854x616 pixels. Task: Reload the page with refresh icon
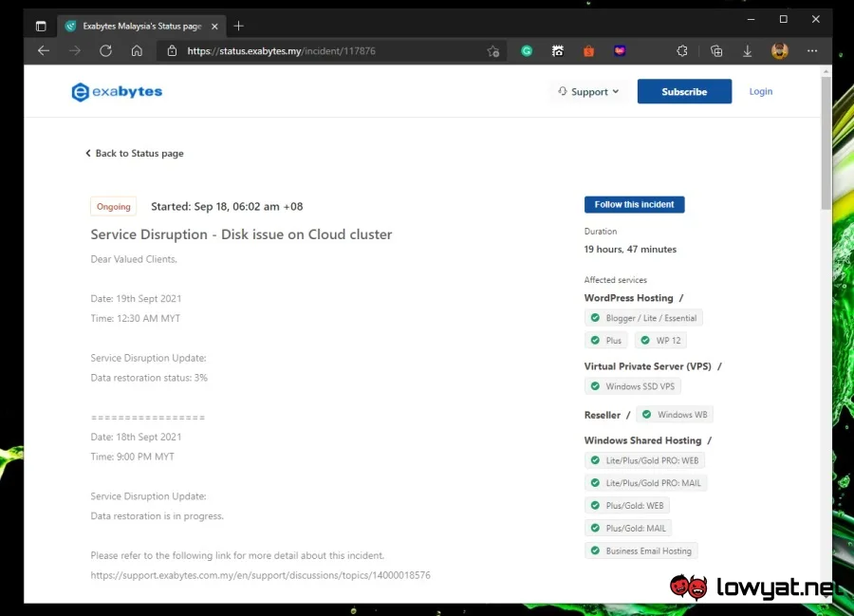click(x=105, y=50)
